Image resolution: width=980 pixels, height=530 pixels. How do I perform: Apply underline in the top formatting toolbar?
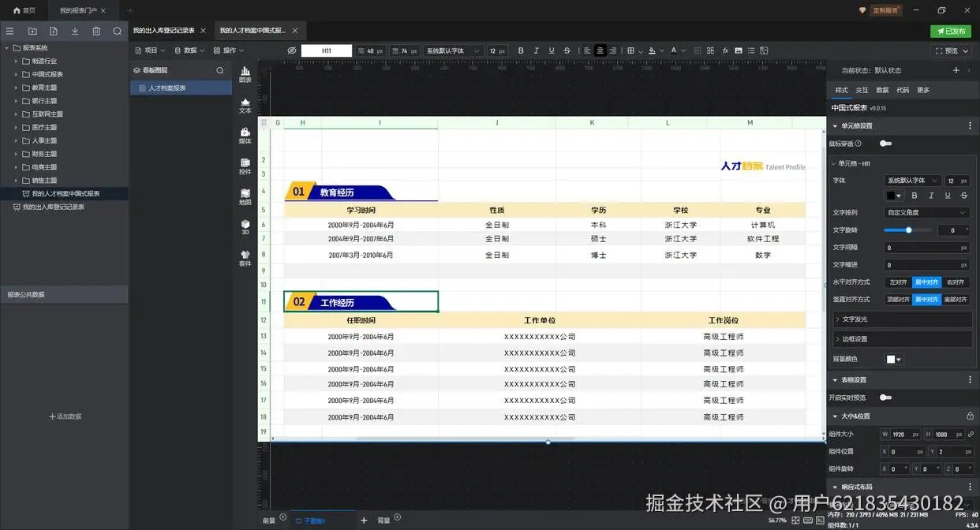(x=552, y=50)
